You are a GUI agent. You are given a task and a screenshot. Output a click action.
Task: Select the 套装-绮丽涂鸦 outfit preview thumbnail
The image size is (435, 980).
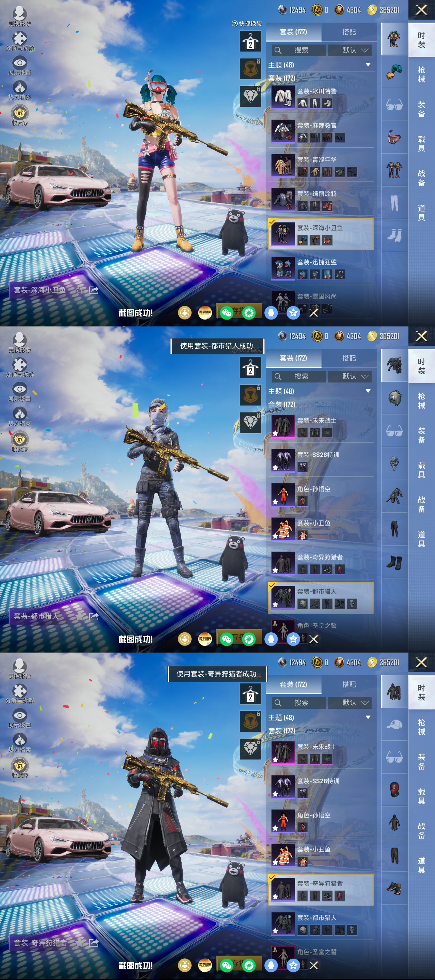pyautogui.click(x=283, y=199)
